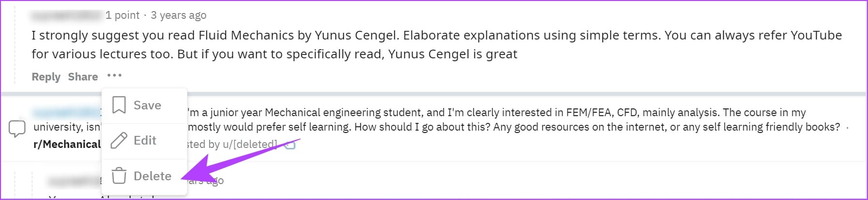Viewport: 868px width, 200px height.
Task: Share the Fluid Mechanics comment
Action: (x=83, y=77)
